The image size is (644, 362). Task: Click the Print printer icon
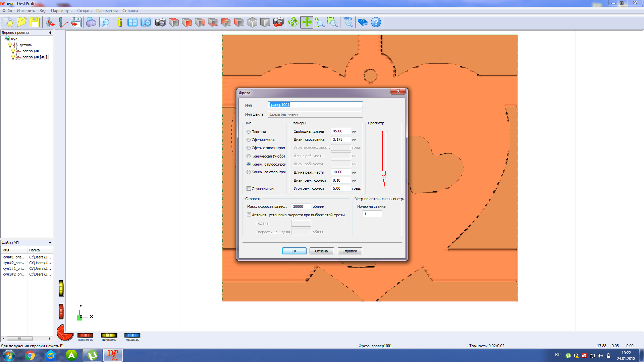pyautogui.click(x=91, y=22)
